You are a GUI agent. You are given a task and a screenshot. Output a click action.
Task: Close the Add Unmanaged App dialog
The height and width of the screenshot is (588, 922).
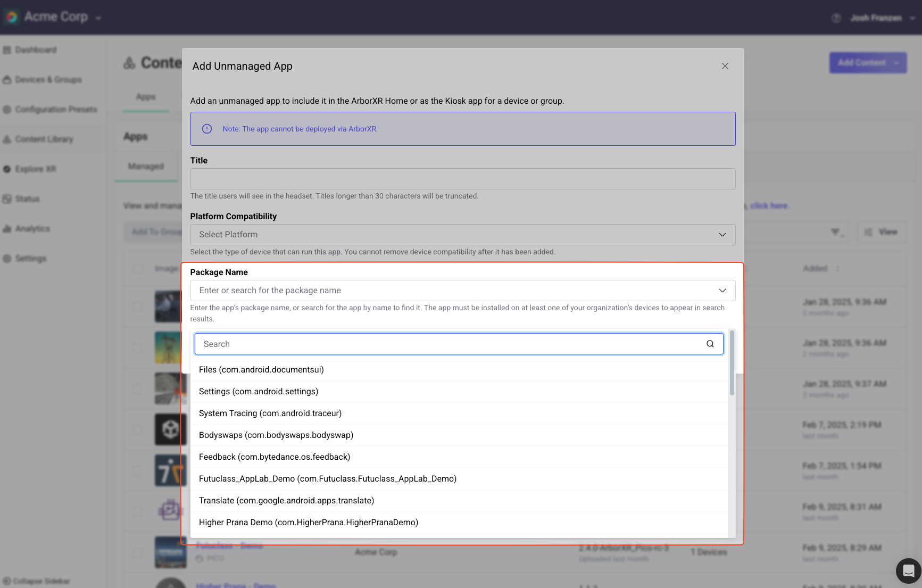[725, 66]
